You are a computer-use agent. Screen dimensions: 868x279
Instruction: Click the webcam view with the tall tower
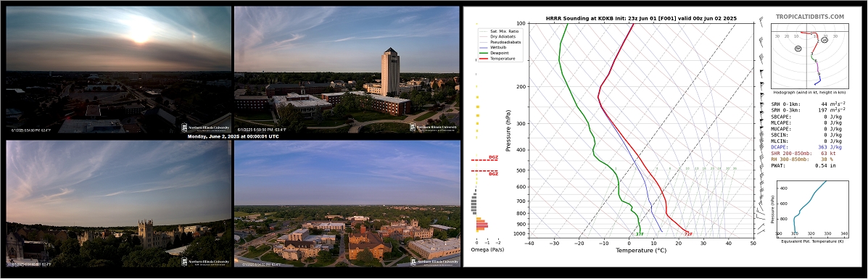(x=347, y=70)
